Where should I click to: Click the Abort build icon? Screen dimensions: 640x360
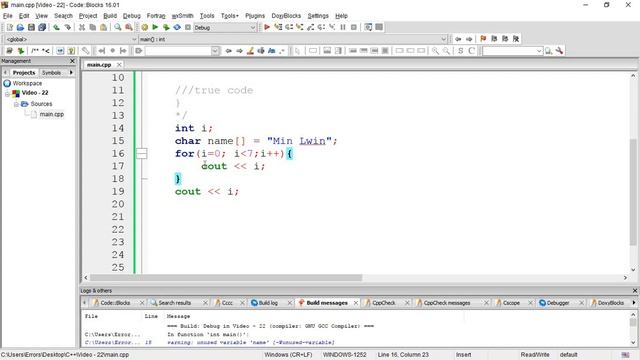point(188,27)
